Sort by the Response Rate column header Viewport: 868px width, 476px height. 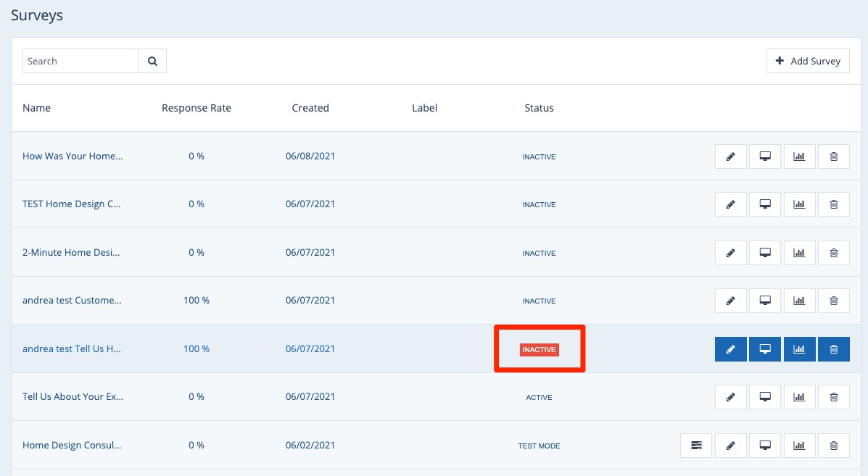[197, 108]
